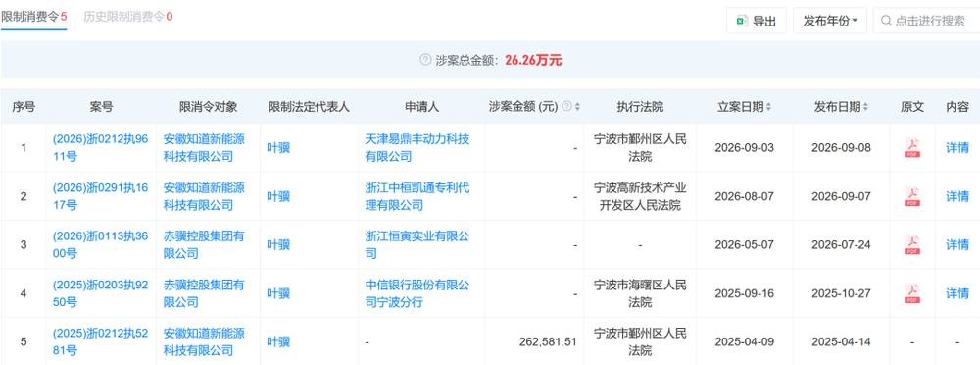Click search magnifier icon in search box
Image resolution: width=980 pixels, height=365 pixels.
click(x=886, y=21)
